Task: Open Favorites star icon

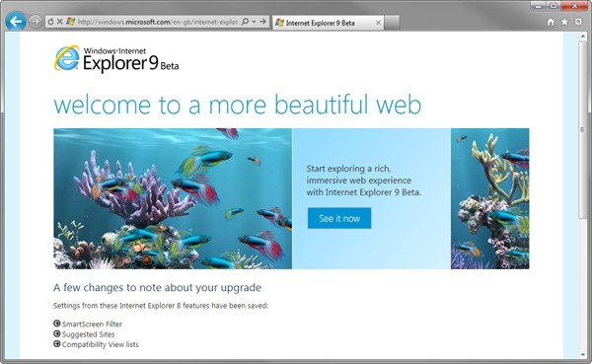Action: tap(564, 22)
